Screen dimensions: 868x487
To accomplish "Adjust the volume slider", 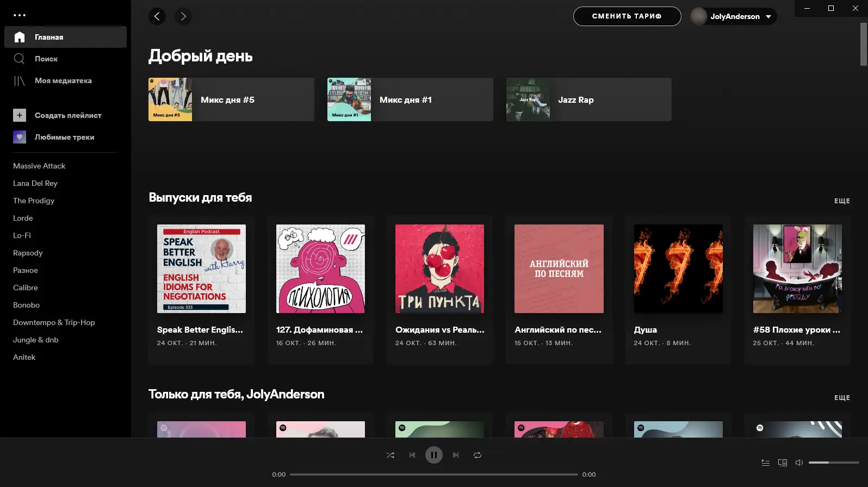I will (x=834, y=463).
